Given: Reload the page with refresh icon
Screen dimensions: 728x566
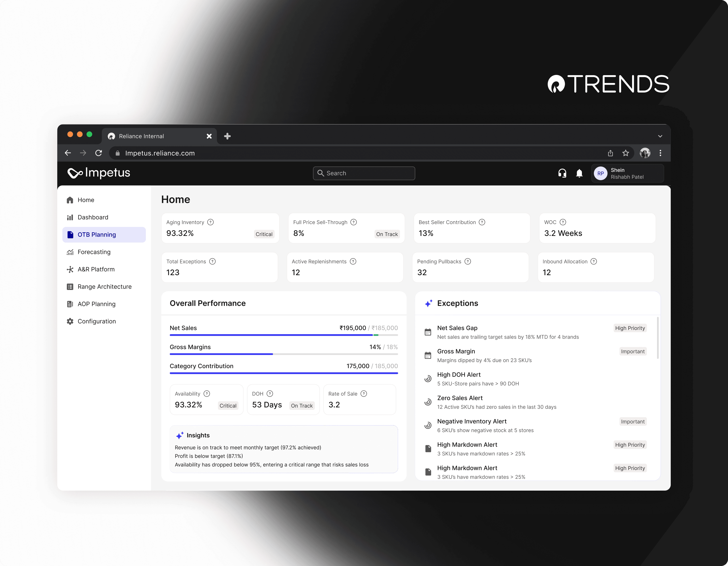Looking at the screenshot, I should coord(99,153).
